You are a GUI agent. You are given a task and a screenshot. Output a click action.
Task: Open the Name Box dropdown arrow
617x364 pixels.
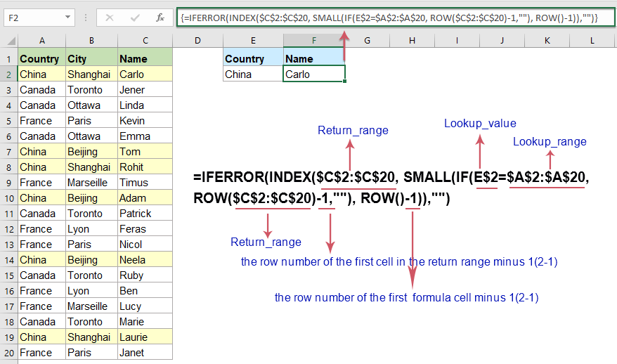pos(67,18)
